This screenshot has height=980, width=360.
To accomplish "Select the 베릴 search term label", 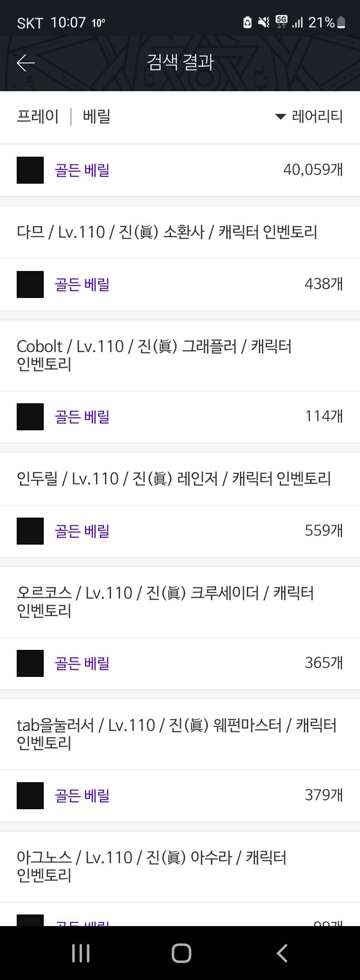I will point(97,116).
